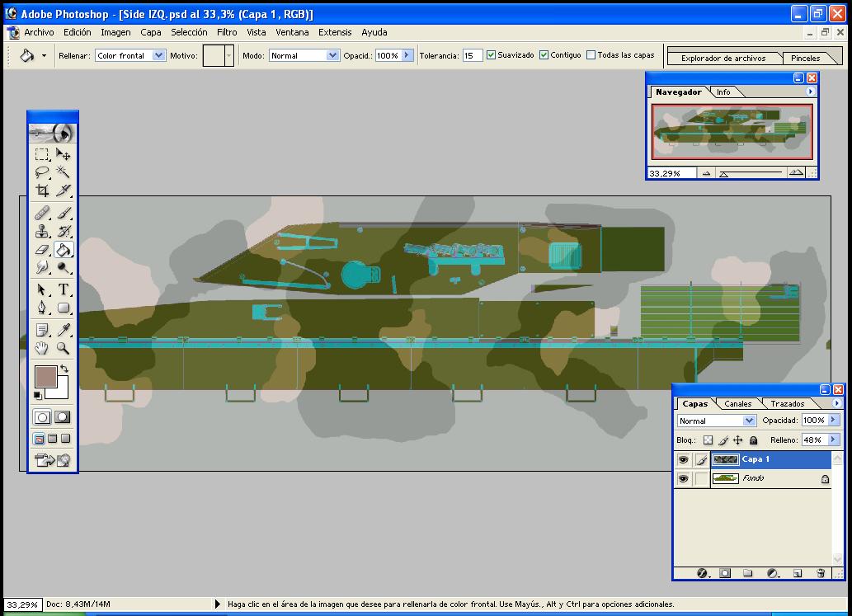Switch to the Trazados tab
The image size is (852, 616).
pos(788,403)
